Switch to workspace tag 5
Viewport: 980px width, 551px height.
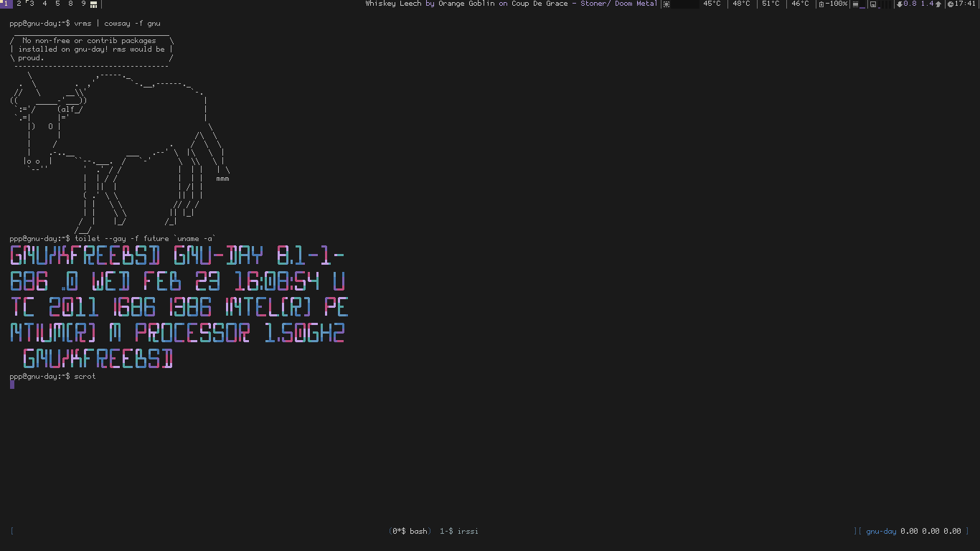(x=57, y=4)
